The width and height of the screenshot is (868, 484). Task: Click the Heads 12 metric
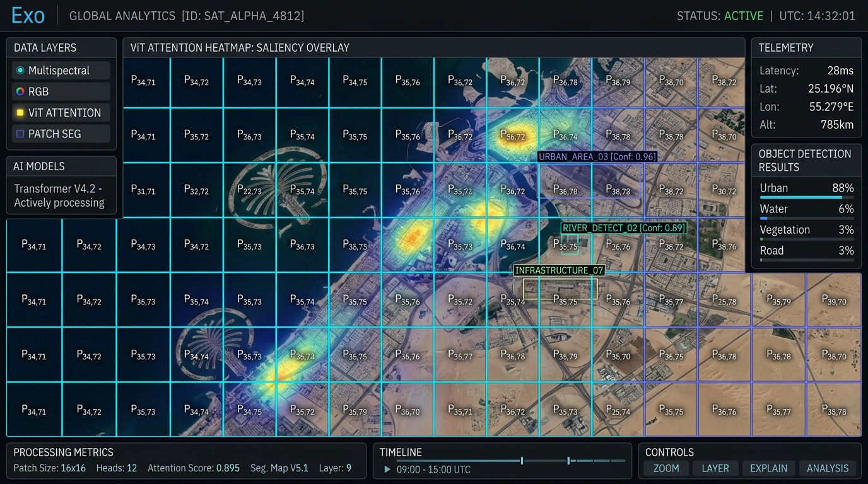pyautogui.click(x=117, y=468)
